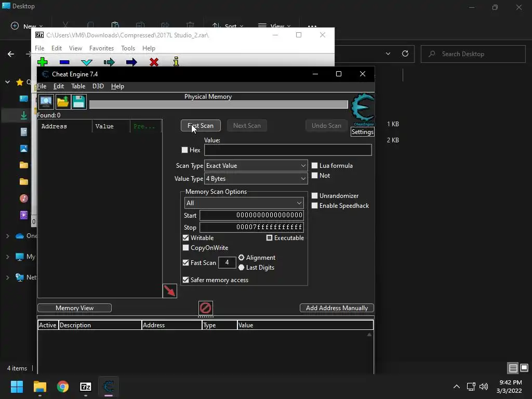This screenshot has height=399, width=532.
Task: Open network status tray icon
Action: [471, 387]
